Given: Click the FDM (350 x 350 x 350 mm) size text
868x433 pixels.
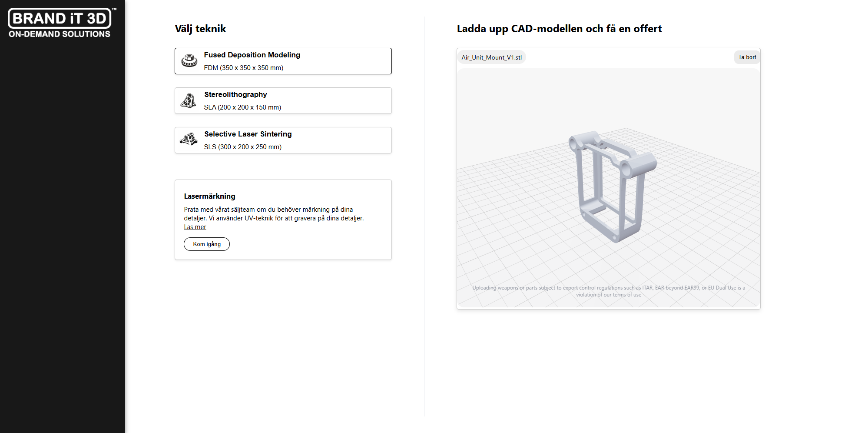Looking at the screenshot, I should pyautogui.click(x=243, y=68).
